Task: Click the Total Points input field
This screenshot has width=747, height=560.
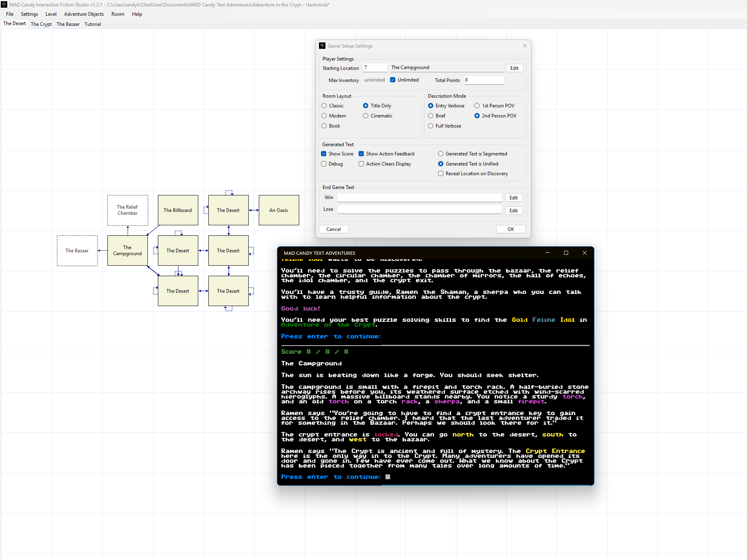Action: 484,80
